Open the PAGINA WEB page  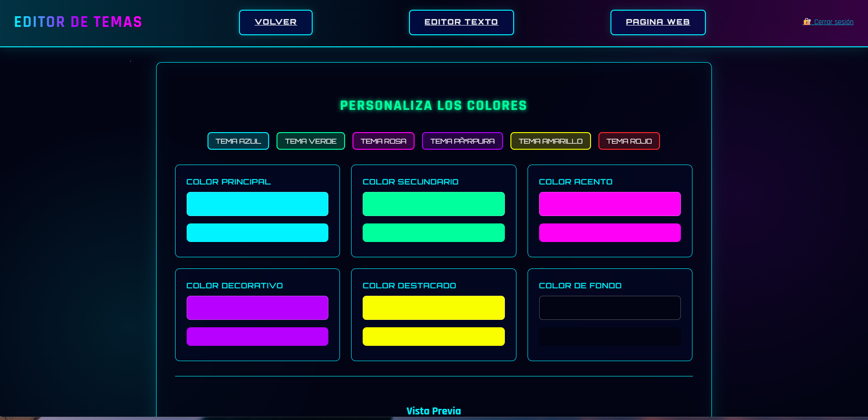pyautogui.click(x=657, y=22)
